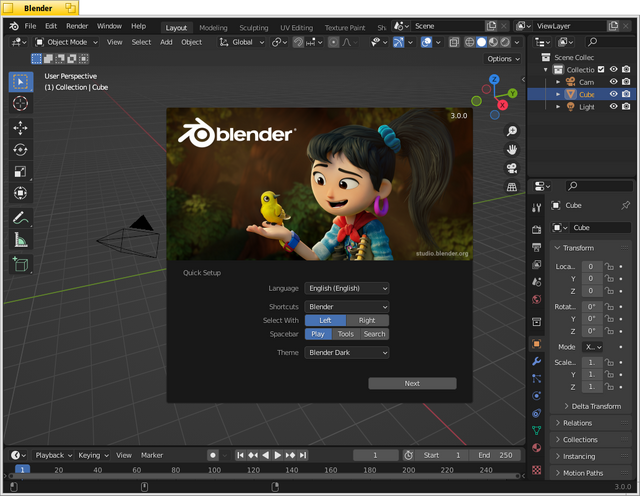Uncheck the Collection exclude checkbox
This screenshot has height=496, width=640.
[x=601, y=69]
